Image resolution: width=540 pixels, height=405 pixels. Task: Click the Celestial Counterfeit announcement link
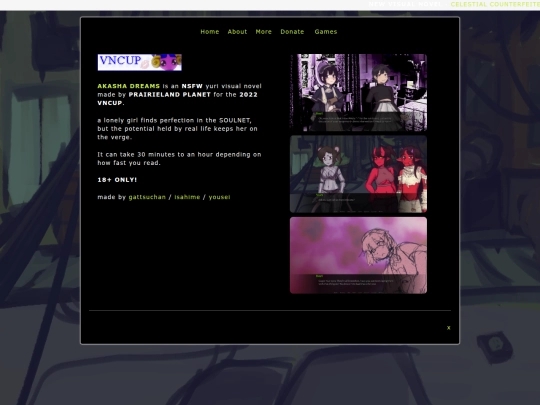(x=495, y=4)
